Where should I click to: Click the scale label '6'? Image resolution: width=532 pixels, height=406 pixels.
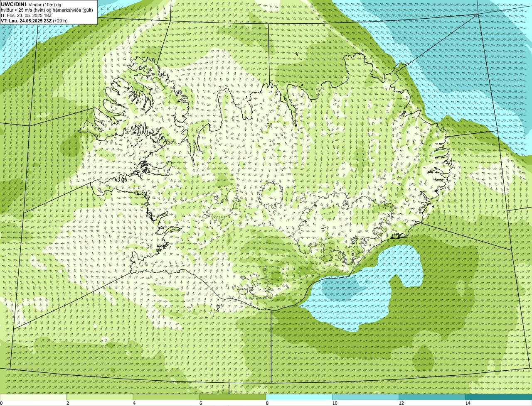[x=200, y=403]
